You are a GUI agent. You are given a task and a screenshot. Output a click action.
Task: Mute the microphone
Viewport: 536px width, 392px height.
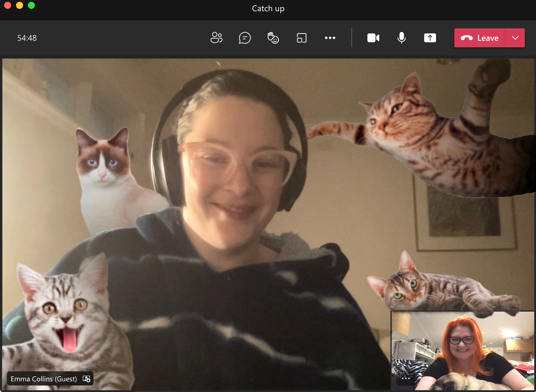click(401, 38)
